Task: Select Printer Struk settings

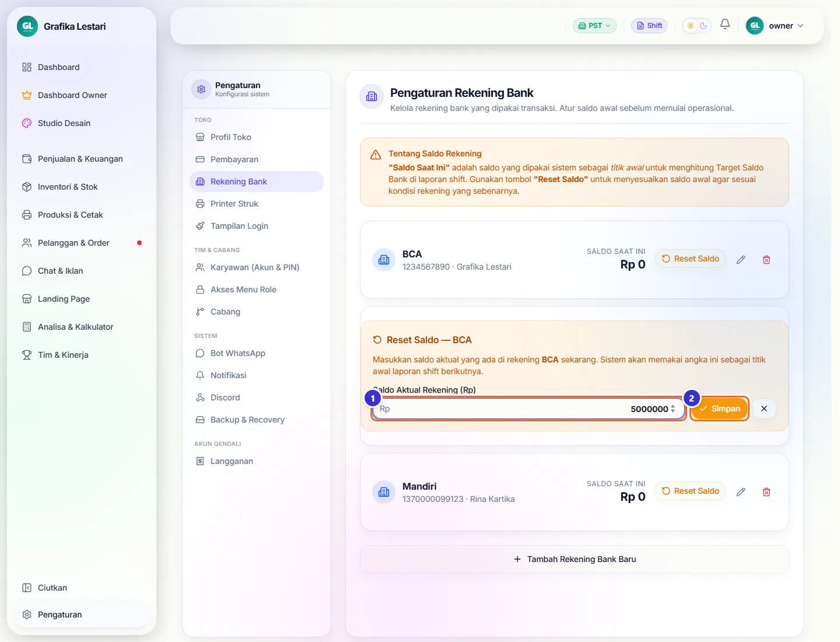Action: pyautogui.click(x=257, y=204)
